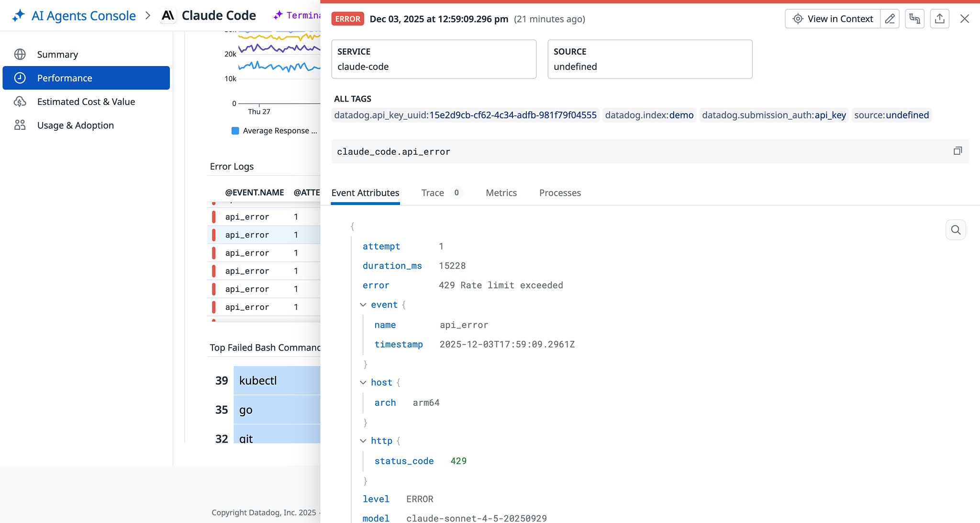Open Estimated Cost & Value section
Viewport: 980px width, 523px height.
[86, 102]
